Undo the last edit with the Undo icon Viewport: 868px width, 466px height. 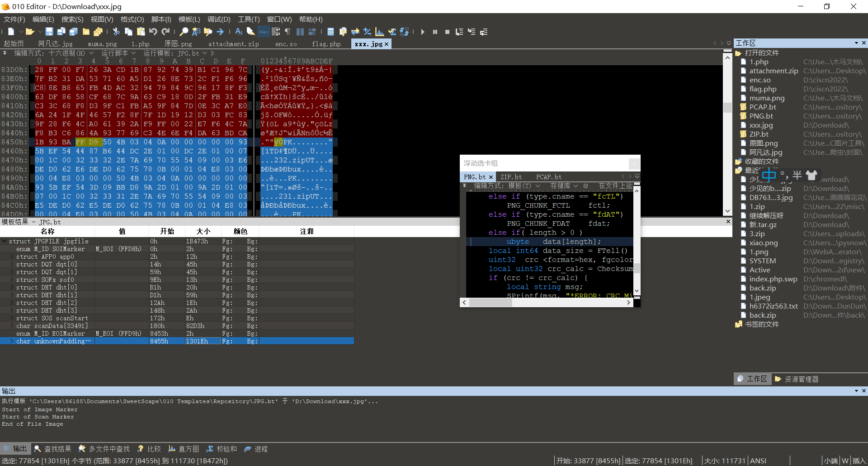pos(153,32)
